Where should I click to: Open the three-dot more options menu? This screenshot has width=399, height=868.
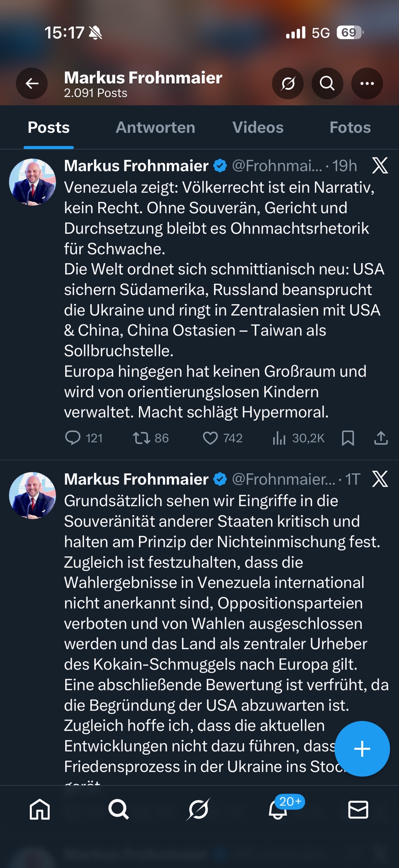[x=367, y=83]
